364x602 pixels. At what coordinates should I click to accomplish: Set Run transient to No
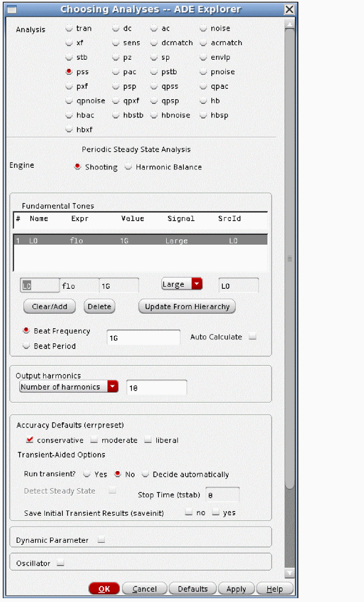118,474
